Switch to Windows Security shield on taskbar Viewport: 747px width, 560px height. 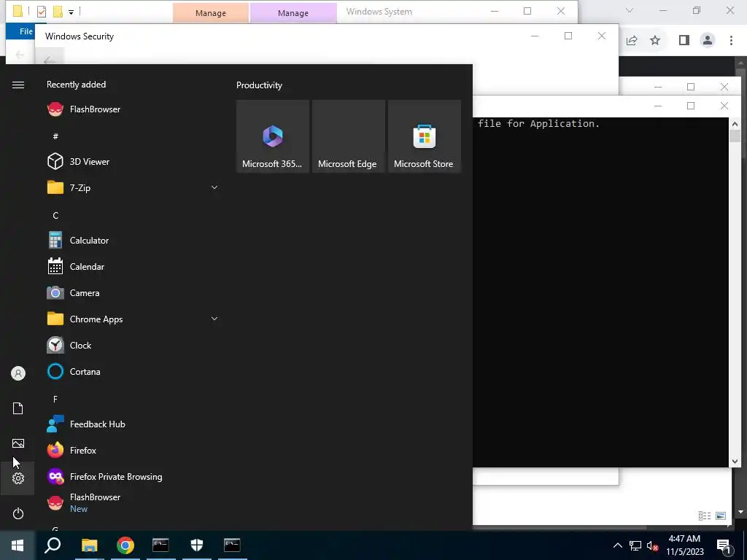click(197, 545)
